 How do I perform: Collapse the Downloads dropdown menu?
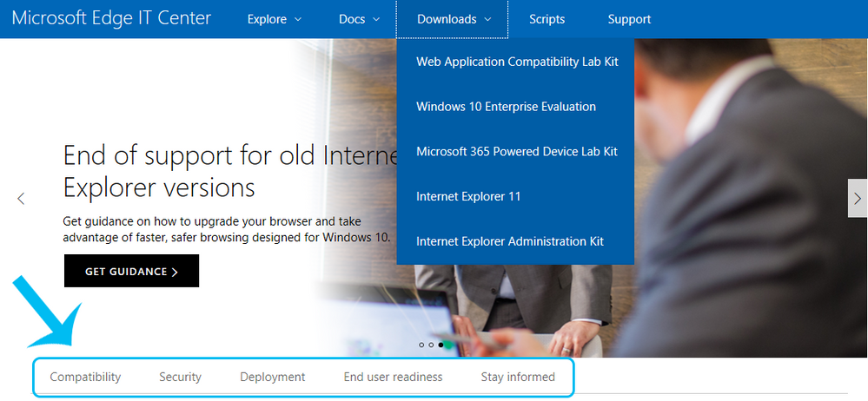pyautogui.click(x=454, y=19)
